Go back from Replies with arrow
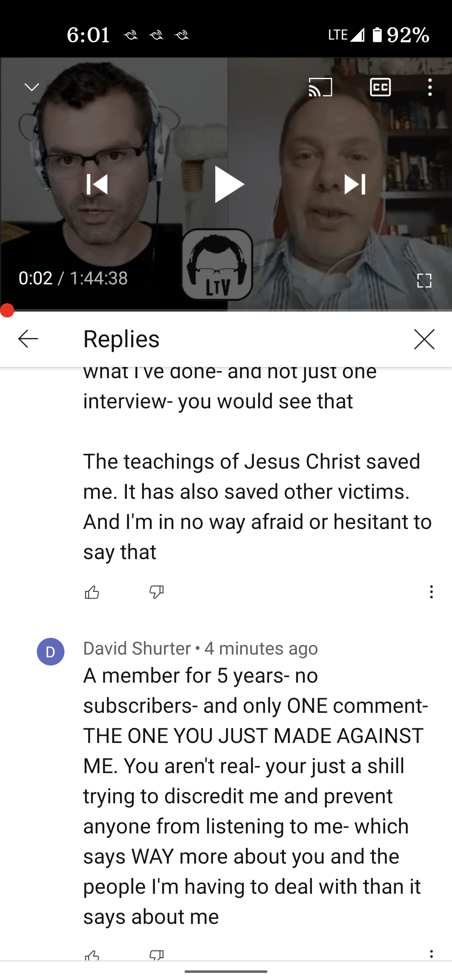 28,339
